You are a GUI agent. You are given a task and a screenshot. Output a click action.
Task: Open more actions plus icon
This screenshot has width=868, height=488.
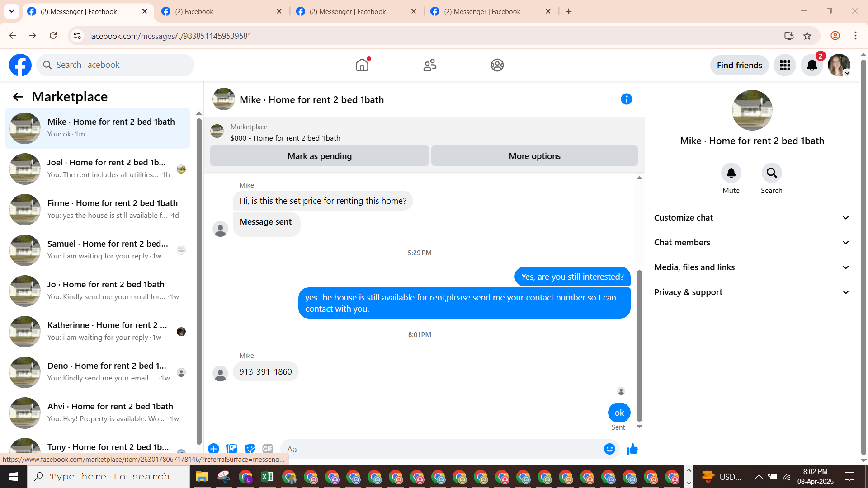tap(213, 449)
